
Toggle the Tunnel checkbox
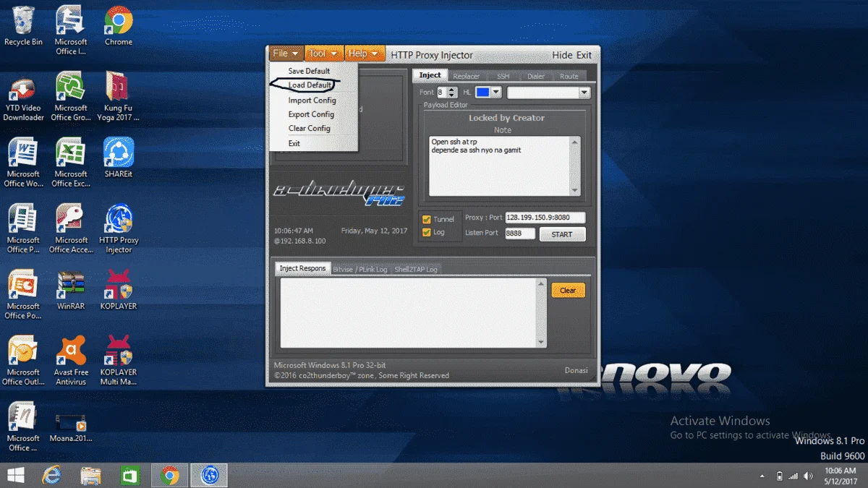pyautogui.click(x=427, y=219)
